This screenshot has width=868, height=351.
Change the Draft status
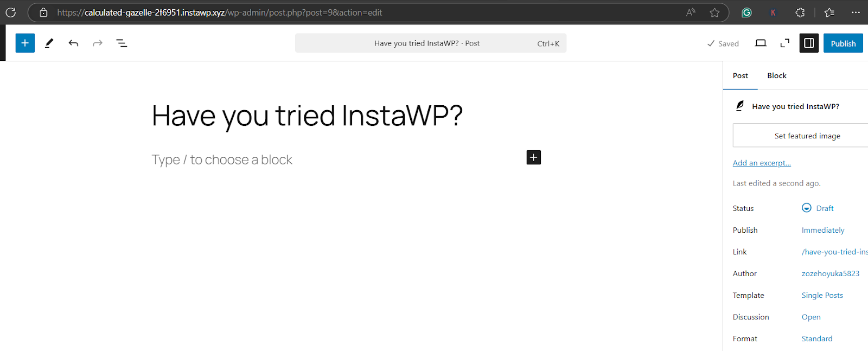(825, 208)
